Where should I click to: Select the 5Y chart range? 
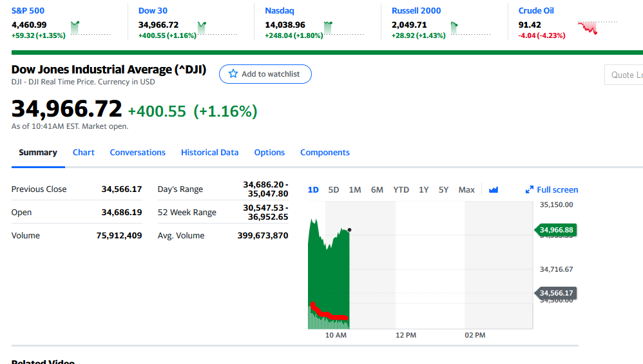(444, 190)
